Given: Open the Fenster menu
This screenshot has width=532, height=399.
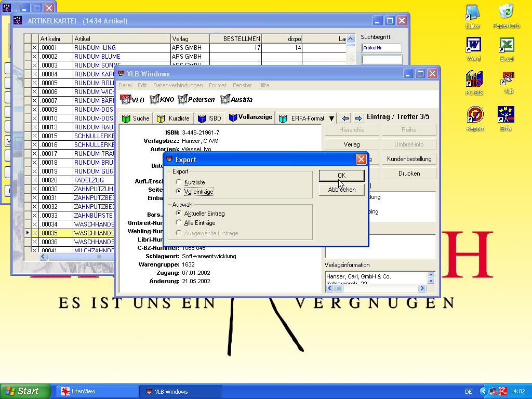Looking at the screenshot, I should click(242, 85).
